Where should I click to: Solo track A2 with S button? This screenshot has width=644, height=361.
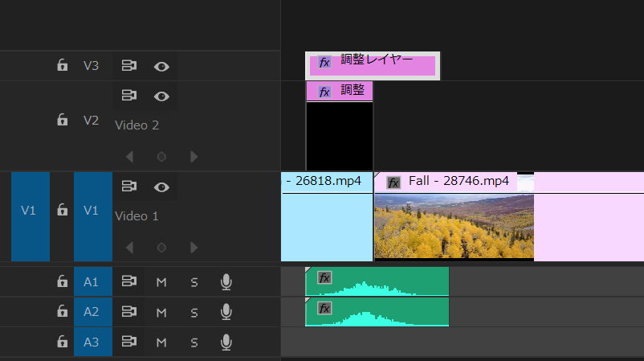(x=194, y=313)
